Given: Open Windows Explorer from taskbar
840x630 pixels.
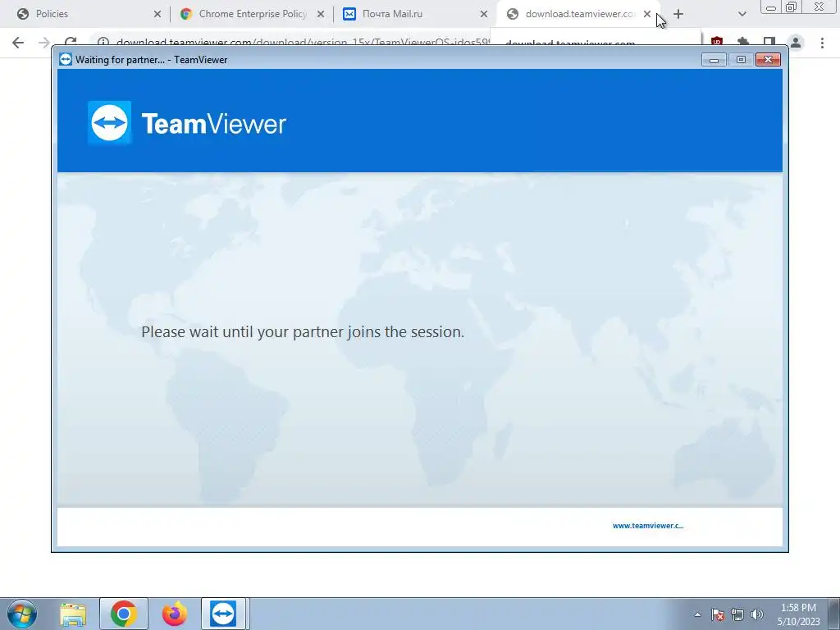Looking at the screenshot, I should pyautogui.click(x=73, y=614).
